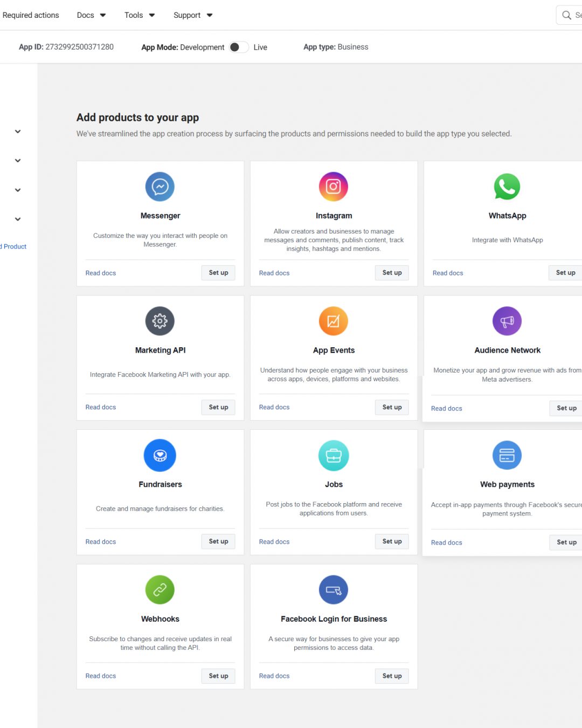Image resolution: width=582 pixels, height=728 pixels.
Task: Click the Messenger product icon
Action: pyautogui.click(x=160, y=187)
